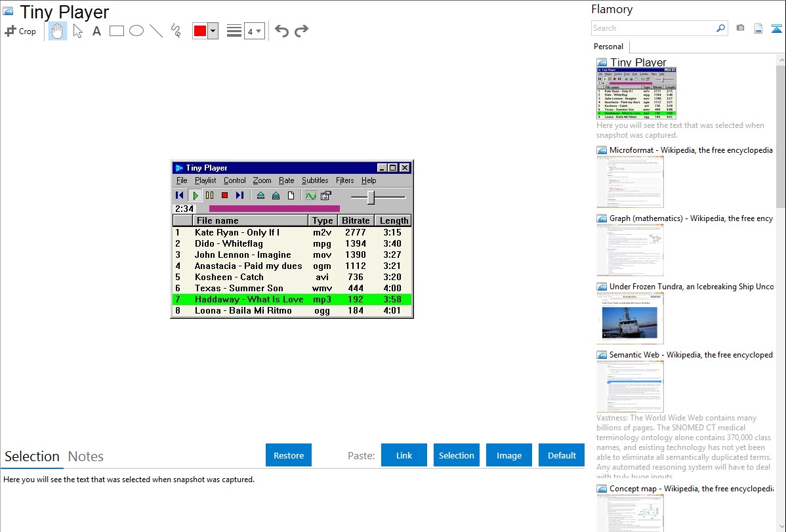Viewport: 786px width, 532px height.
Task: Pick the text annotation tool
Action: point(96,31)
